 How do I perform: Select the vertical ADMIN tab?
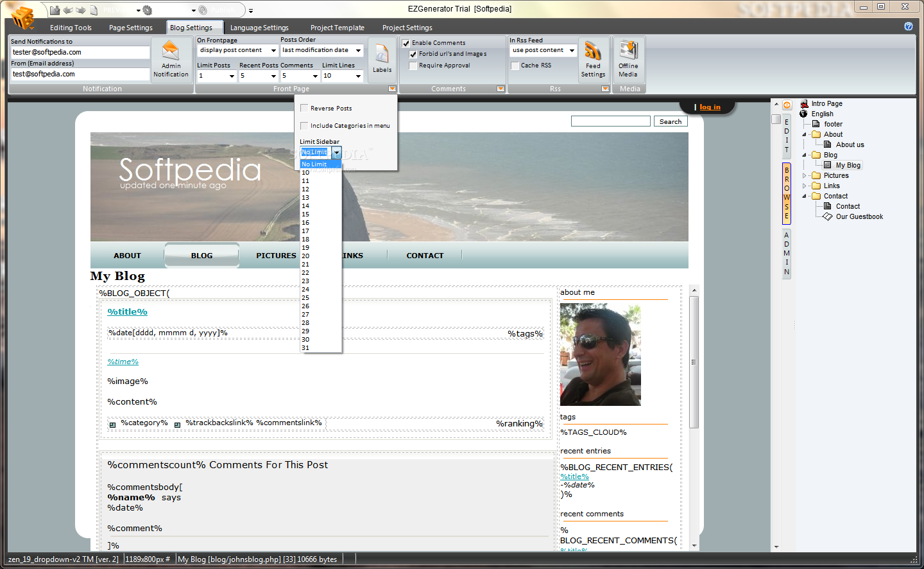click(787, 254)
